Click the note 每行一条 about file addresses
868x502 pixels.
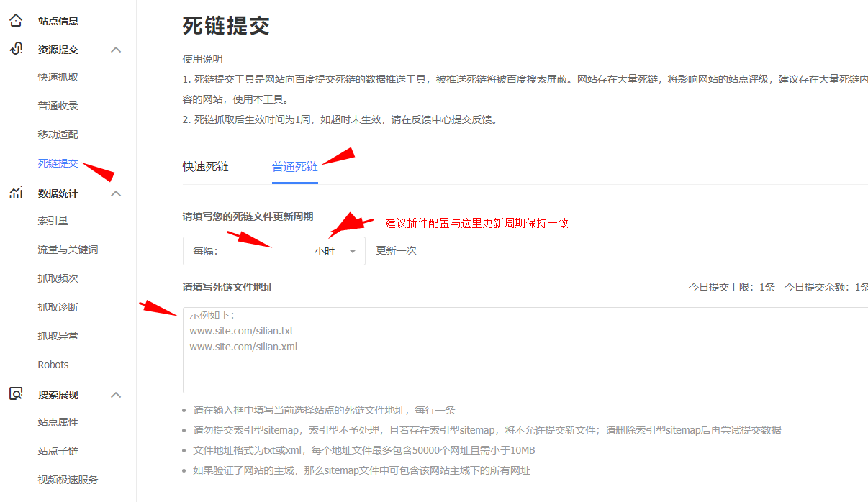325,410
